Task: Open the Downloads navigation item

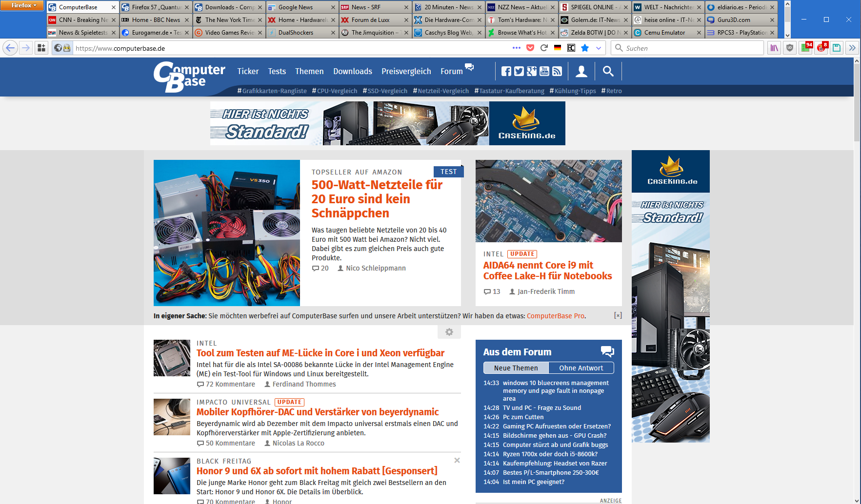Action: tap(353, 71)
